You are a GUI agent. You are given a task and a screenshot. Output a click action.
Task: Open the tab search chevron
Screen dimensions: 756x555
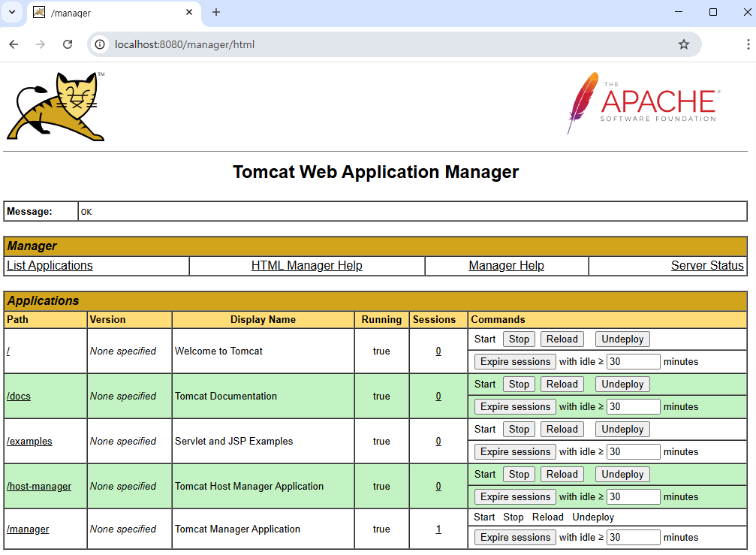[12, 12]
